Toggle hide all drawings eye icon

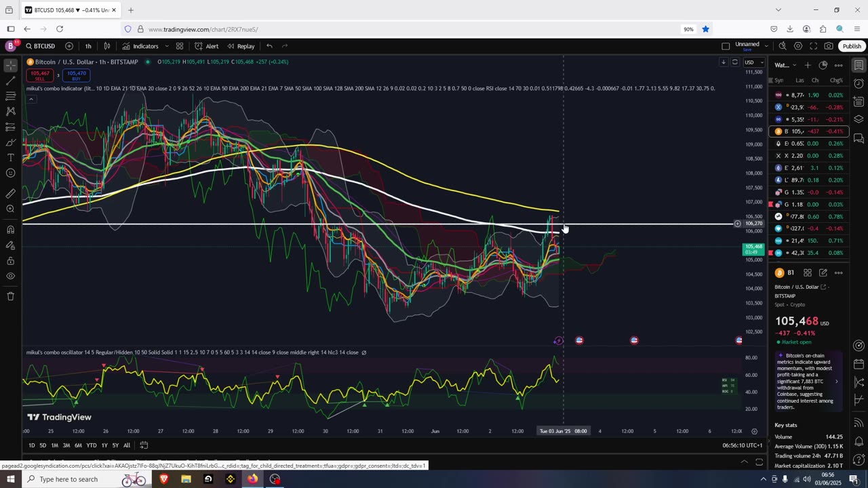11,276
